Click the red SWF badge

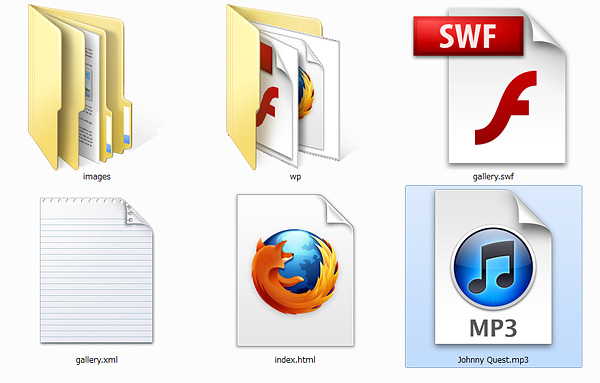click(x=468, y=36)
